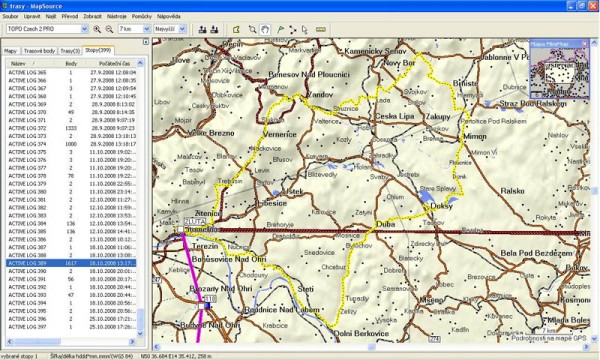The height and width of the screenshot is (360, 600).
Task: Select the map selection tool icon
Action: 236,29
